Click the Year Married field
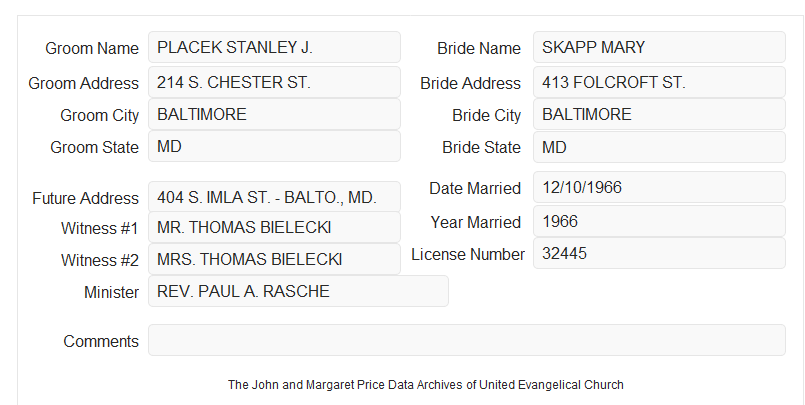 (659, 221)
